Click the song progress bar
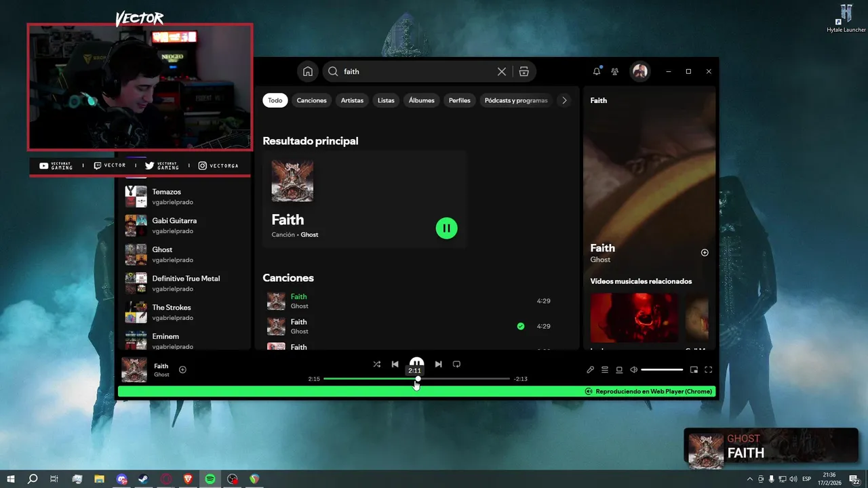Screen dimensions: 868x488 (416, 379)
